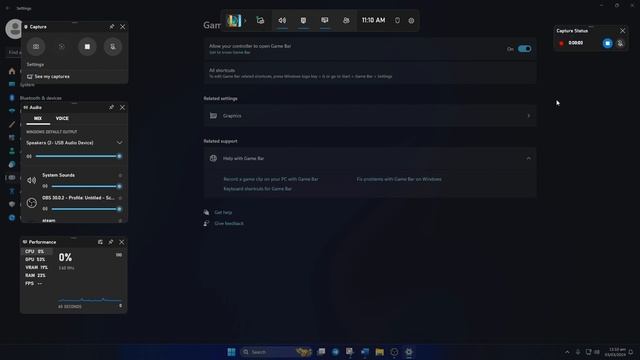Screen dimensions: 640x360
Task: Show hidden system tray icons
Action: coord(567,352)
